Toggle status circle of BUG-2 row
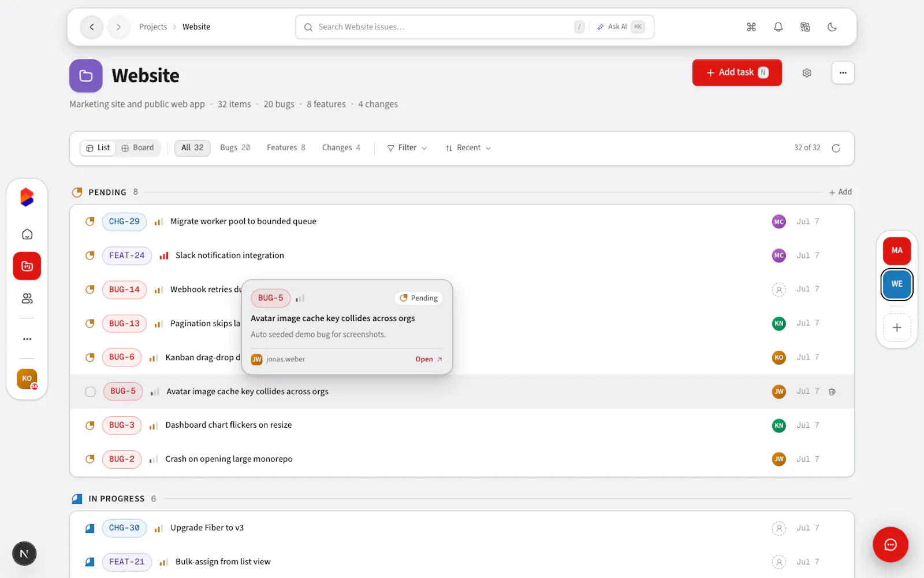Screen dimensions: 924x578 [90, 459]
